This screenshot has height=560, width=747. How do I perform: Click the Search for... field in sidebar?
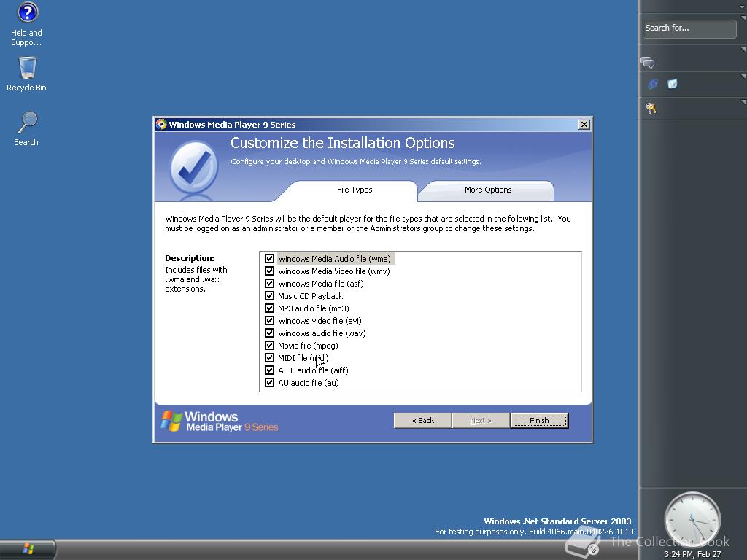(x=689, y=28)
